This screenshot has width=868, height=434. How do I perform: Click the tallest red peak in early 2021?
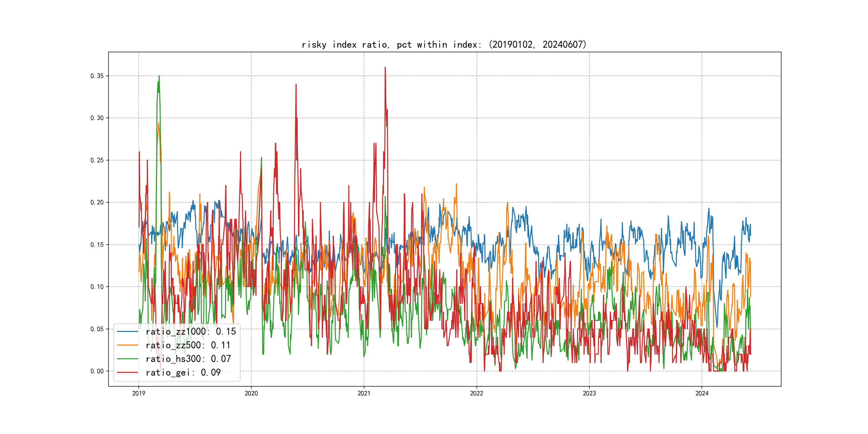385,68
